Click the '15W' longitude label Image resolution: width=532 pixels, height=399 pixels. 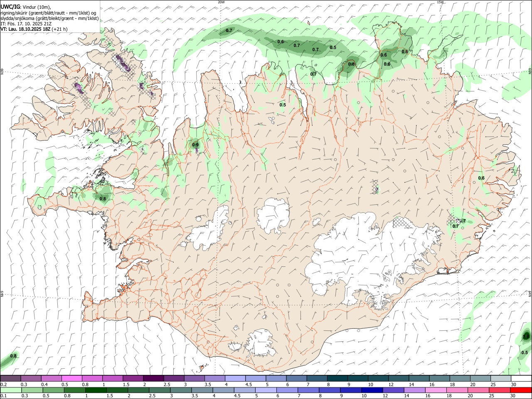point(440,2)
